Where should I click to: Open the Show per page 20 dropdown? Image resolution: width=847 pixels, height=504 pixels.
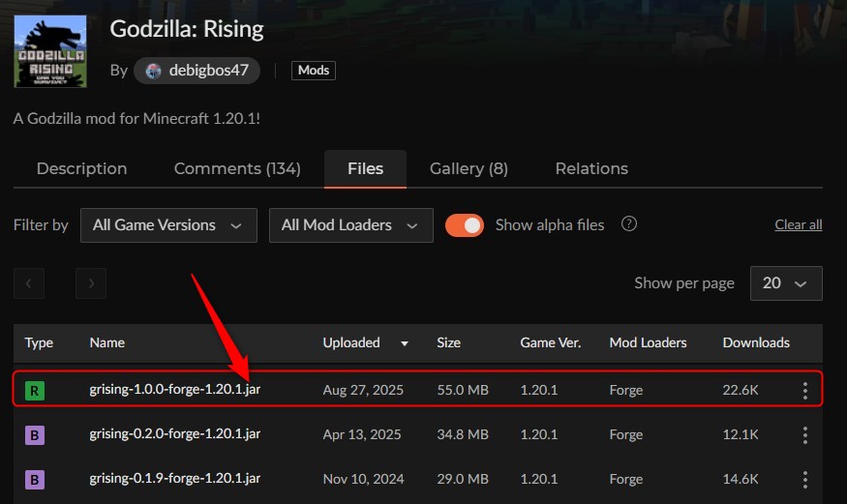point(786,283)
